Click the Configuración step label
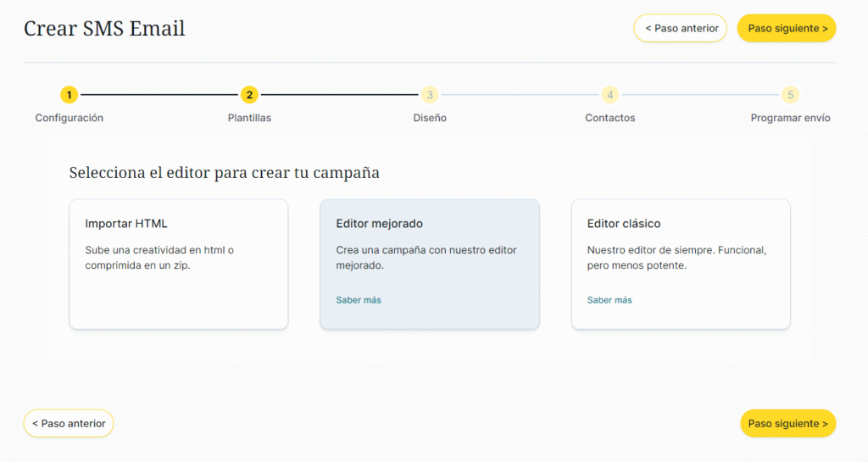The image size is (868, 462). click(69, 118)
